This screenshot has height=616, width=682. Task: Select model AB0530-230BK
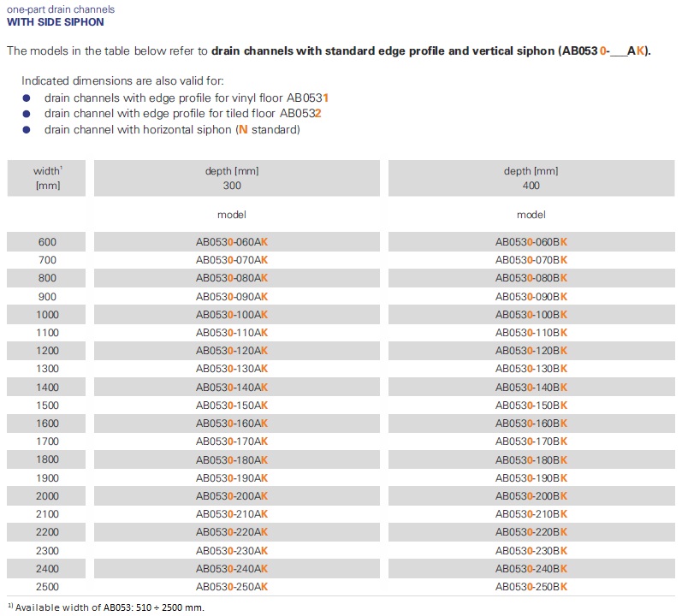[x=531, y=550]
